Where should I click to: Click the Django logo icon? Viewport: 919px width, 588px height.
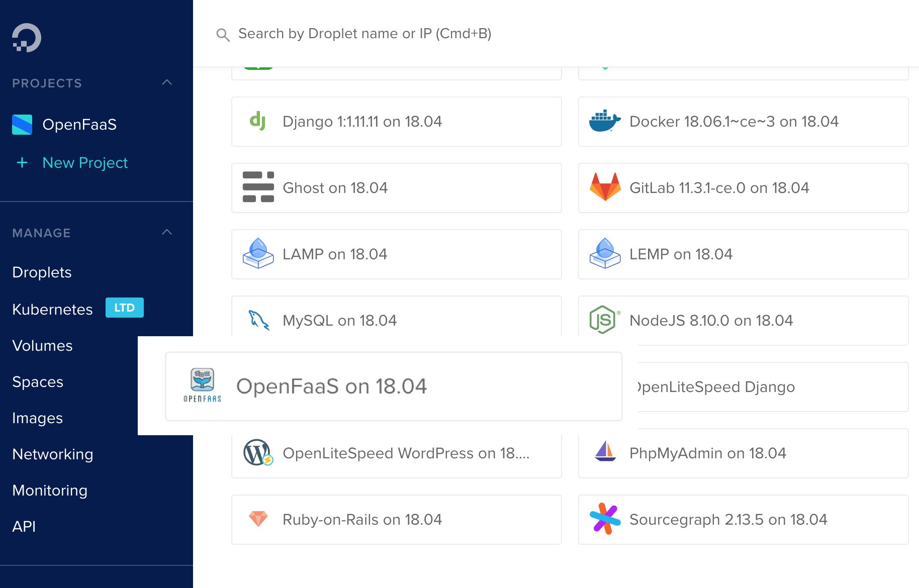tap(258, 121)
